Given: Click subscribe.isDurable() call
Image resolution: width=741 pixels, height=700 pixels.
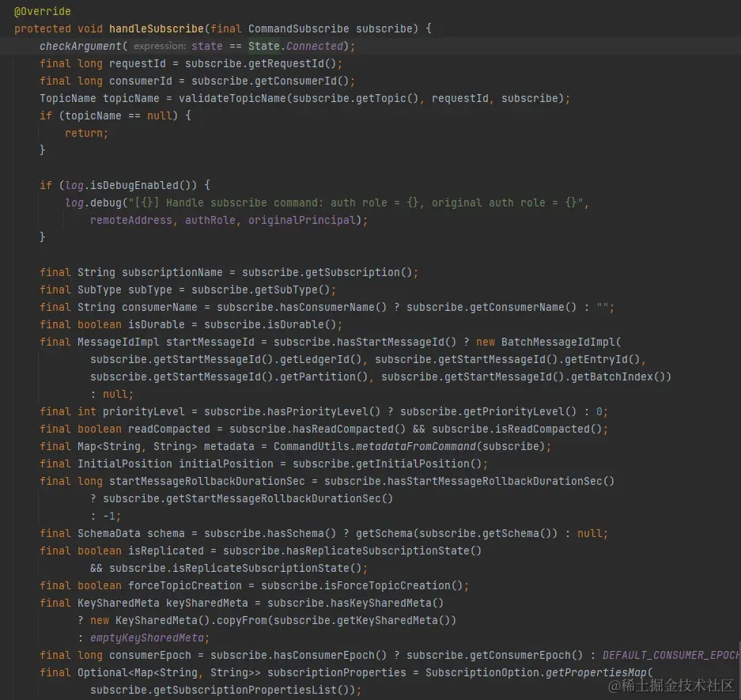Looking at the screenshot, I should coord(270,325).
